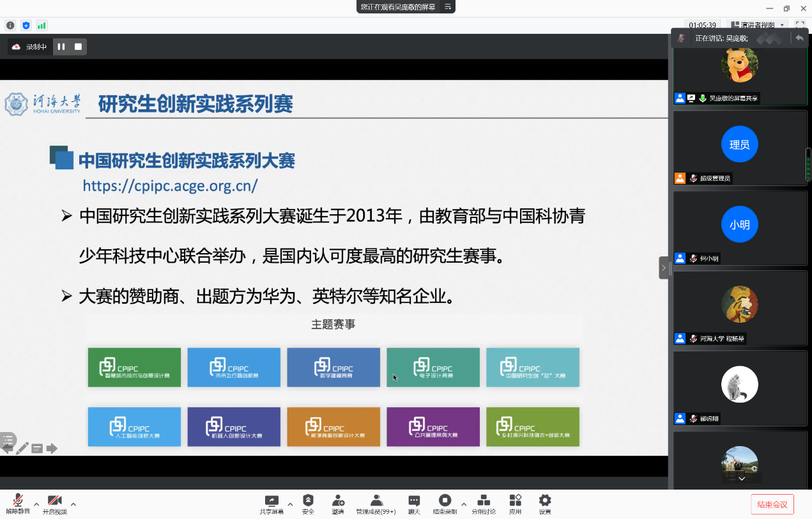
Task: Open the 应用 apps panel
Action: tap(515, 503)
